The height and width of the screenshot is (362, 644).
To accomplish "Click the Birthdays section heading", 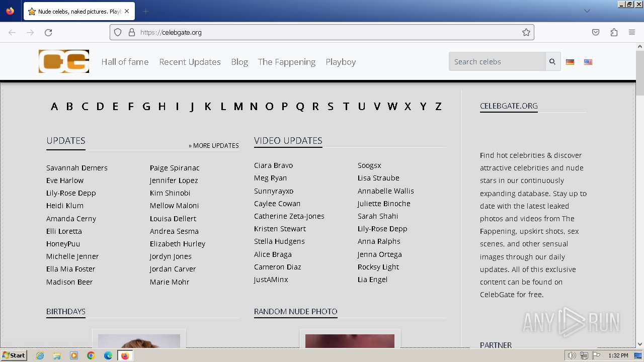I will pyautogui.click(x=66, y=311).
